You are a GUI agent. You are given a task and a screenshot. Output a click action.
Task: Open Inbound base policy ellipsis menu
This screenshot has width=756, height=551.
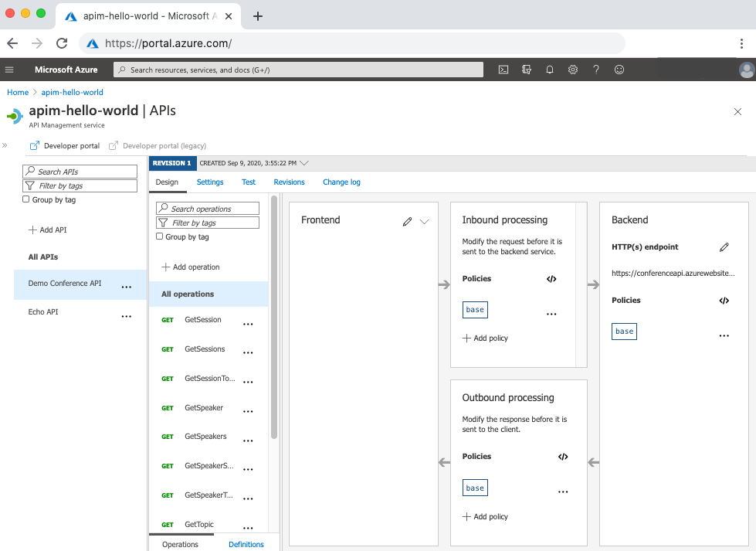551,314
